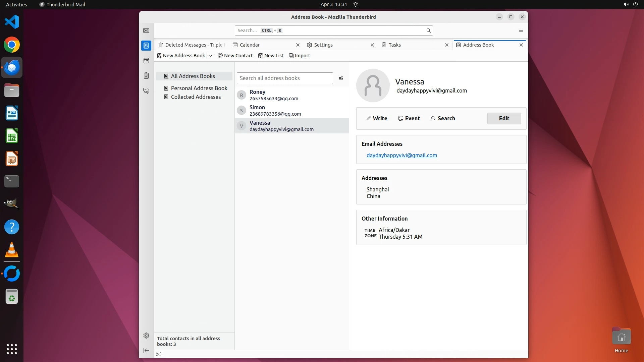The width and height of the screenshot is (644, 362).
Task: Click Edit button for Vanessa
Action: (x=504, y=118)
